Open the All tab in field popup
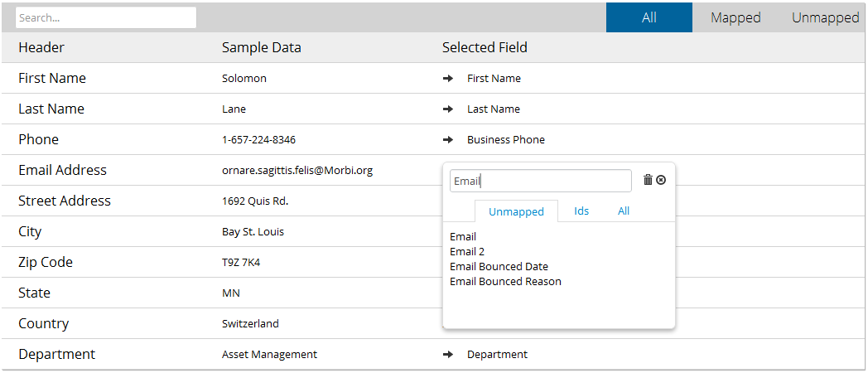 [x=624, y=211]
